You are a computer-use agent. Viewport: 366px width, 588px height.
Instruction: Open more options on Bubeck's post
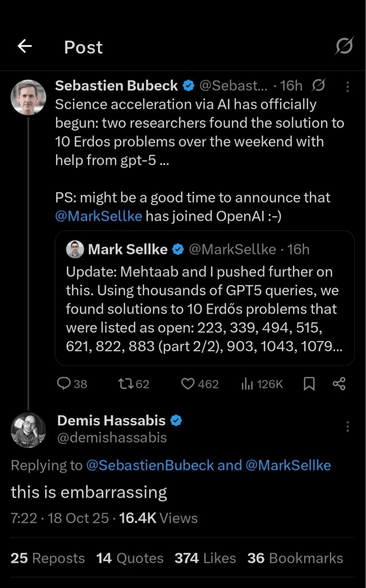pyautogui.click(x=348, y=87)
